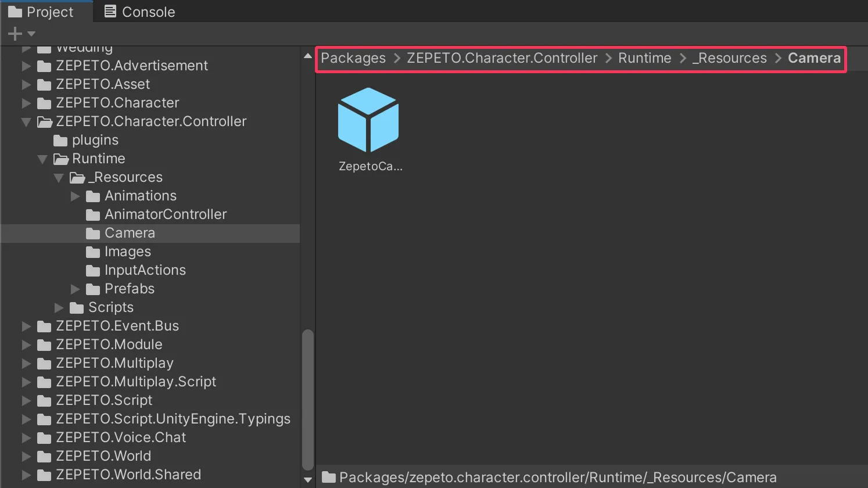Click the open ZEPETO.Character.Controller folder icon

[45, 122]
